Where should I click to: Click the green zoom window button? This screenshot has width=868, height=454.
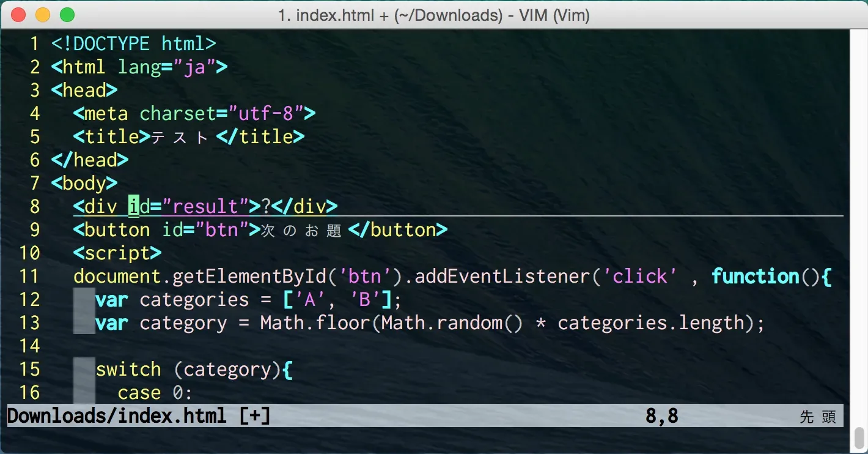pyautogui.click(x=67, y=15)
